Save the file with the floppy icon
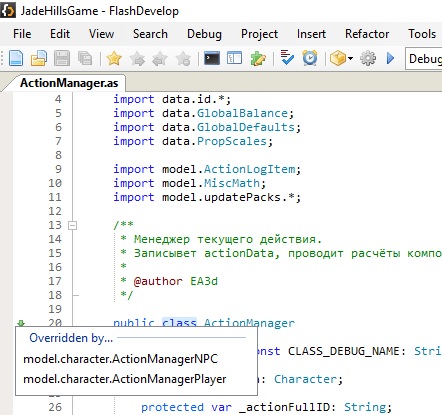Screen dimensions: 442x415 [x=62, y=59]
